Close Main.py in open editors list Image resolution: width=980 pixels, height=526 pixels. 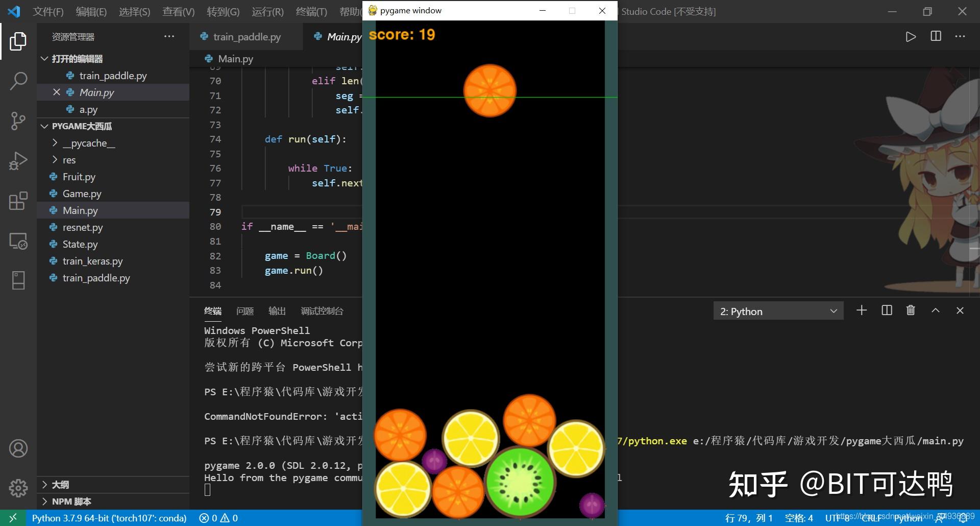[x=57, y=92]
